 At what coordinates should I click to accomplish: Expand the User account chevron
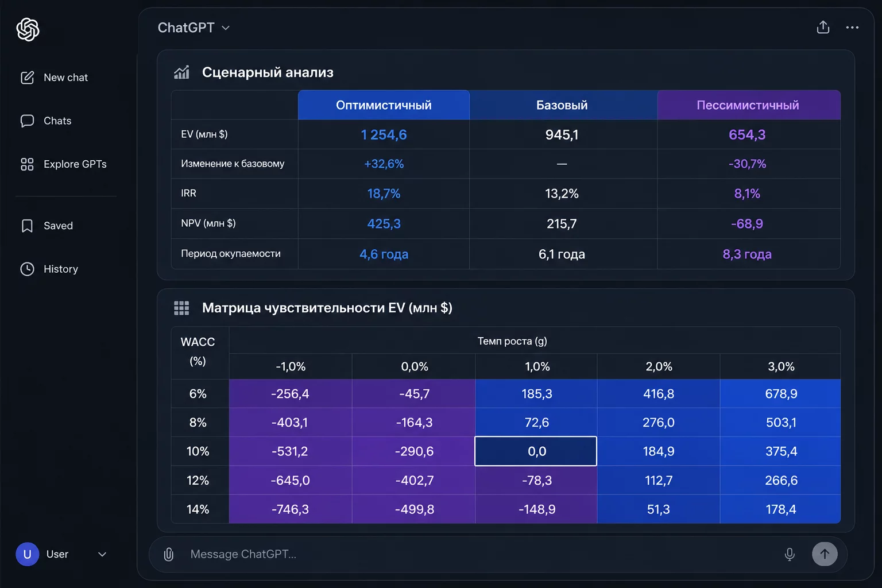tap(102, 554)
